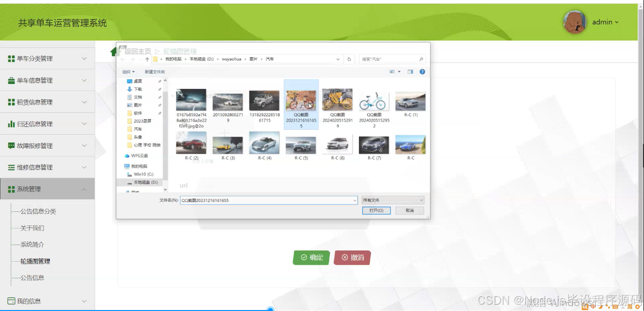Click the refresh icon beside the address bar
Image resolution: width=644 pixels, height=311 pixels.
[349, 59]
